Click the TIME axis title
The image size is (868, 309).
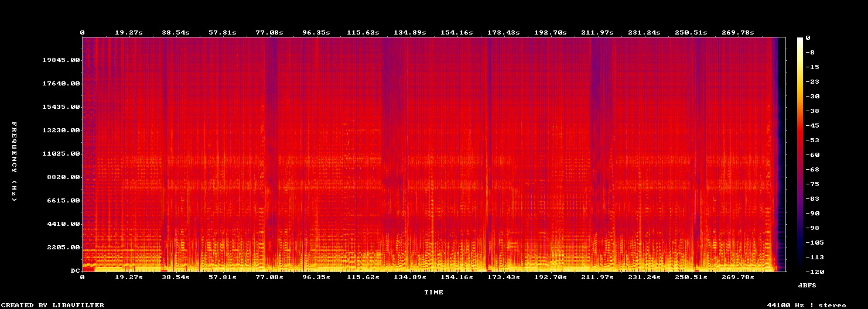(x=433, y=292)
